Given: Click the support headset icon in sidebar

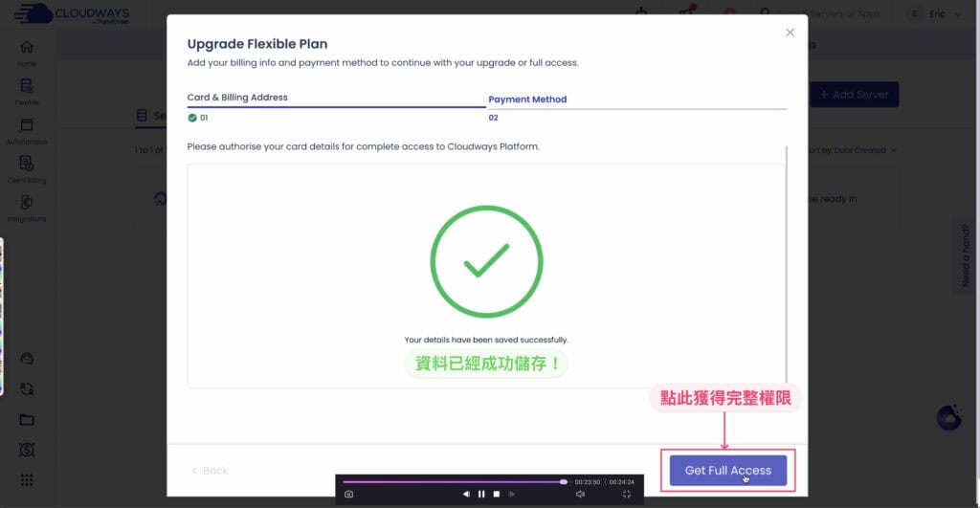Looking at the screenshot, I should [x=27, y=359].
